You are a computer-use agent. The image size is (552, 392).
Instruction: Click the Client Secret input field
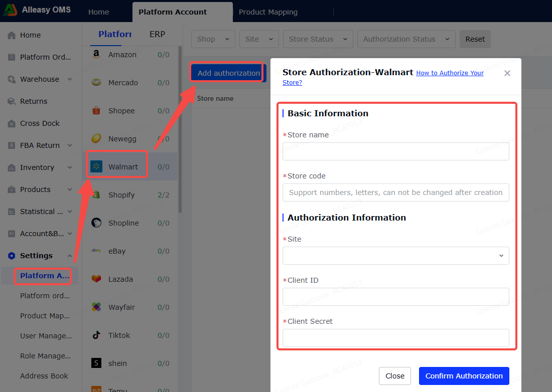point(396,338)
